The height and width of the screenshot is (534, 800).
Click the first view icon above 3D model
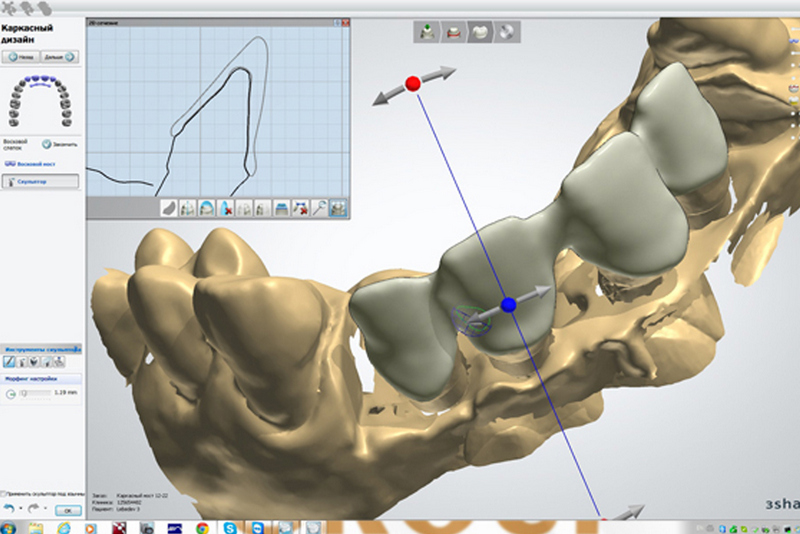(428, 32)
